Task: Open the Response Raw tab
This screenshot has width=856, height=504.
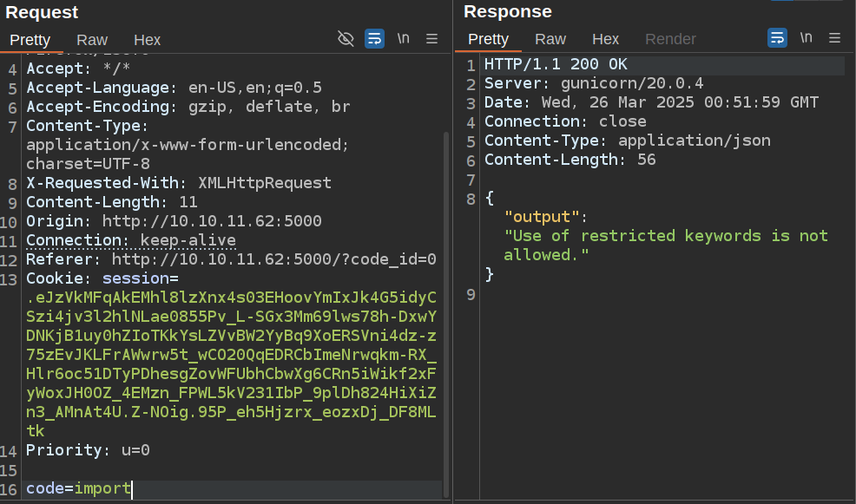Action: [x=550, y=39]
